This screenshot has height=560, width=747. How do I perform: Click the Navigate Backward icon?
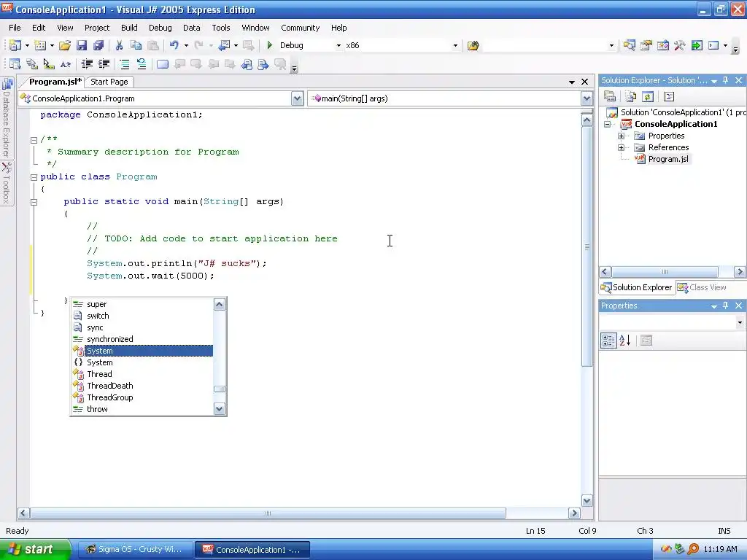tap(224, 45)
